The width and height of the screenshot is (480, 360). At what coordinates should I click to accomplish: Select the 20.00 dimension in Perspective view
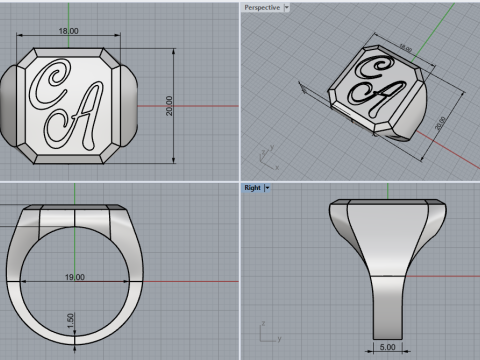tap(440, 123)
